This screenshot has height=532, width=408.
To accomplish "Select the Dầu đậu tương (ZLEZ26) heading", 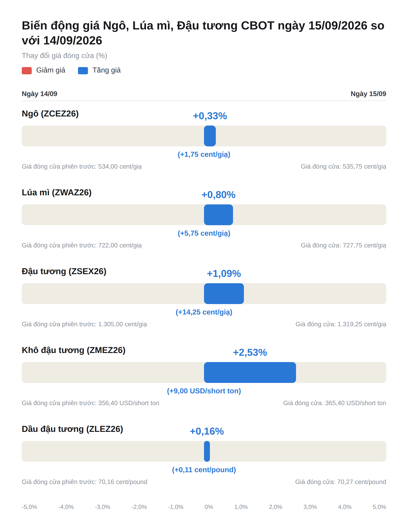I will (x=72, y=429).
